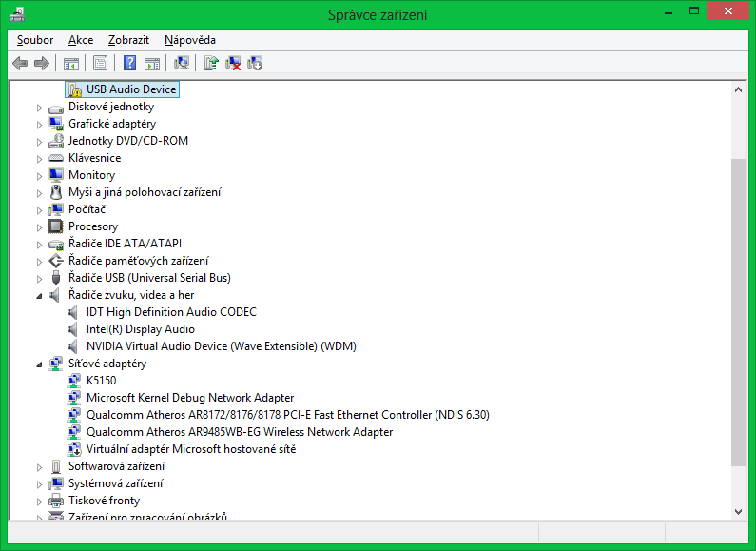This screenshot has width=756, height=551.
Task: Select the Řadiče paměťových zařízení label
Action: coord(139,261)
